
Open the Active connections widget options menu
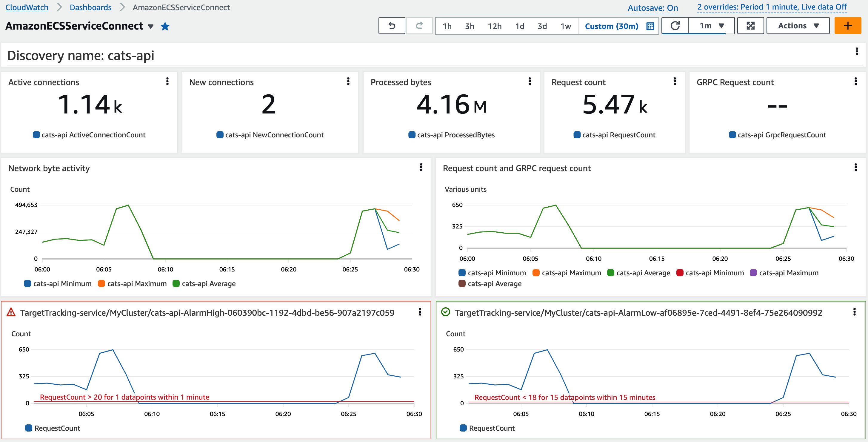click(167, 81)
